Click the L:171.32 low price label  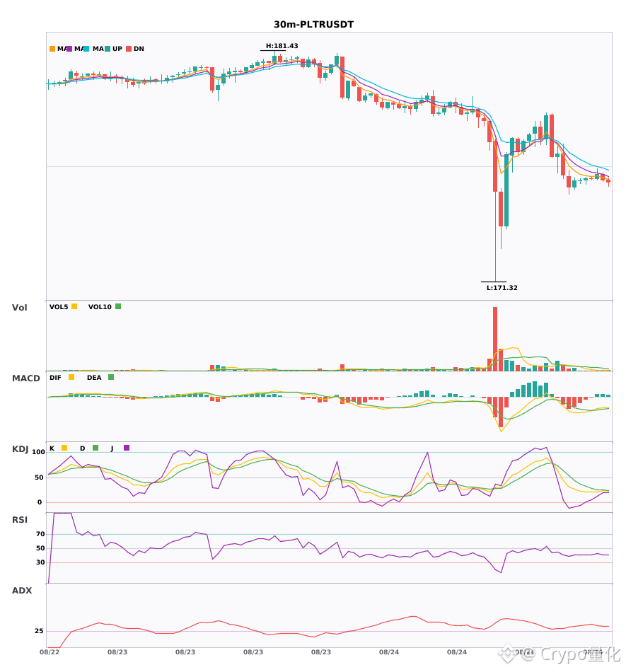[502, 288]
